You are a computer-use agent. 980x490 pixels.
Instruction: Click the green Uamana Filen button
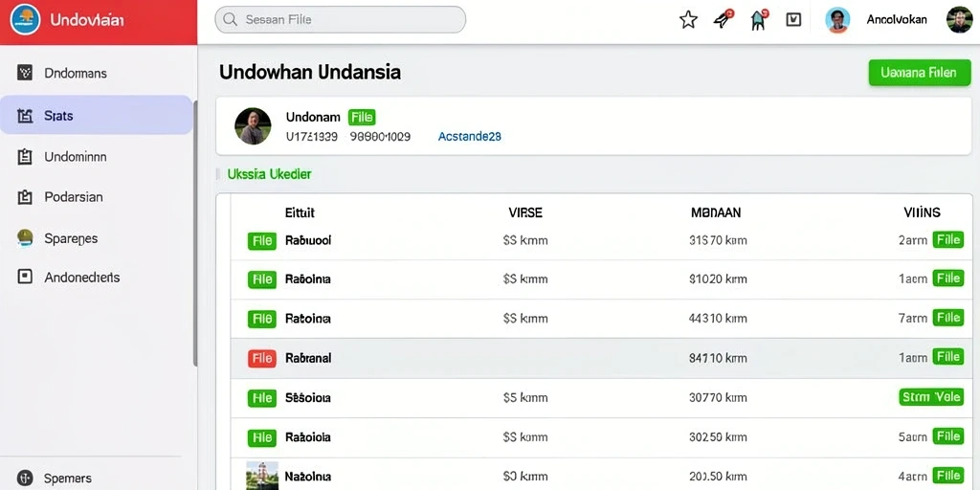920,73
